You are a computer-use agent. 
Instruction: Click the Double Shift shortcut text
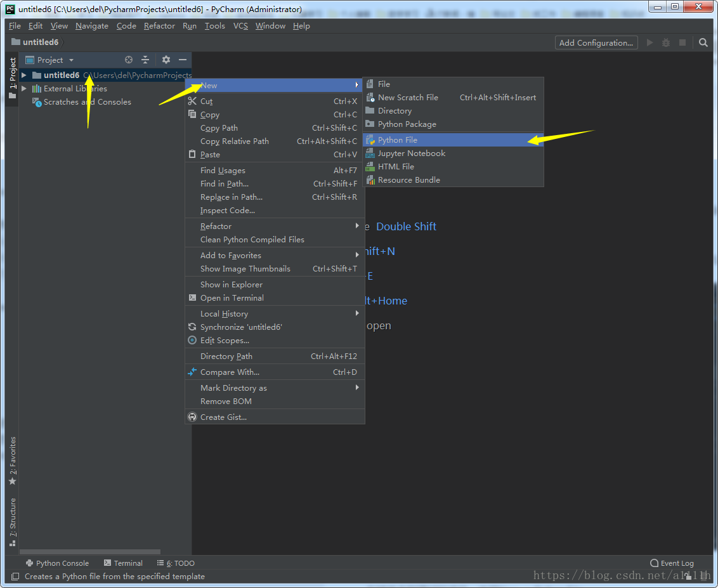click(406, 226)
